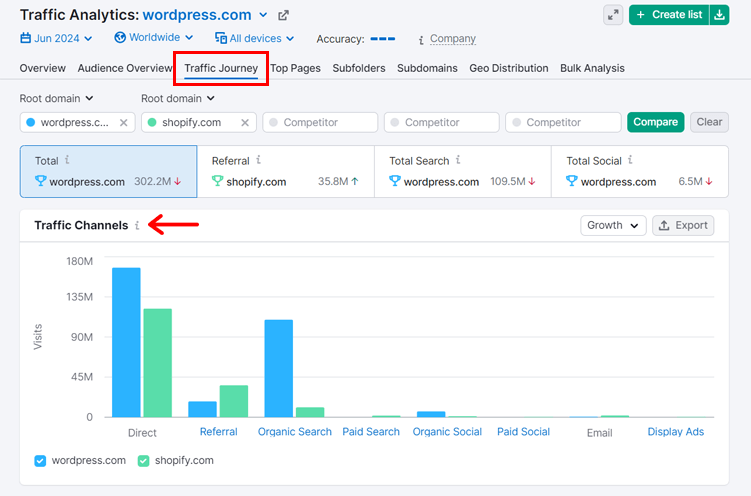The image size is (751, 496).
Task: Click the globe icon next to Worldwide
Action: point(120,37)
